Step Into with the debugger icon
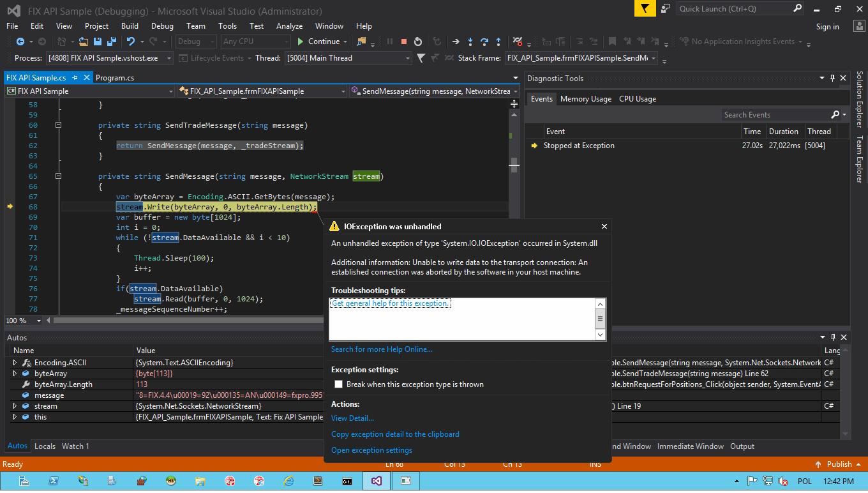868x493 pixels. (470, 42)
